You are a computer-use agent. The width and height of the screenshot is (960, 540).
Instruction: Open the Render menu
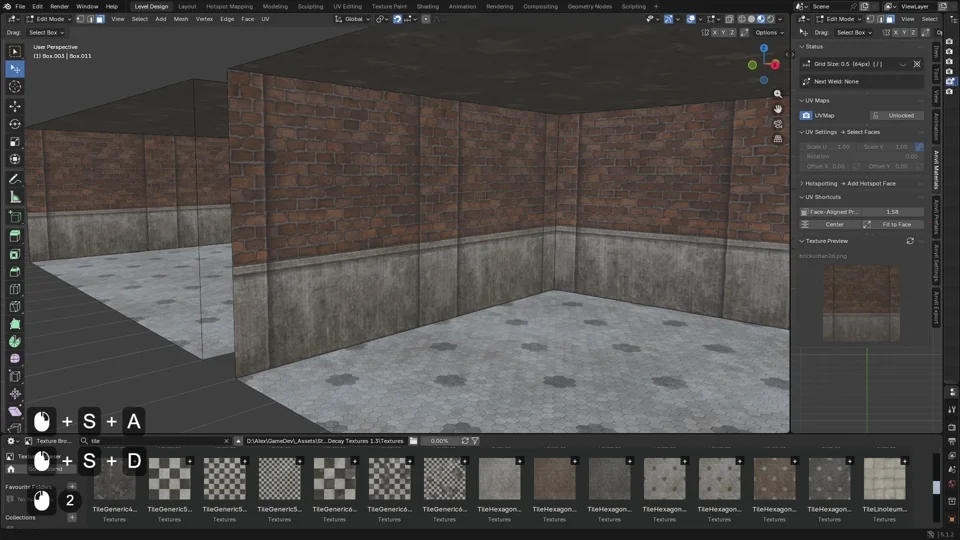coord(59,6)
